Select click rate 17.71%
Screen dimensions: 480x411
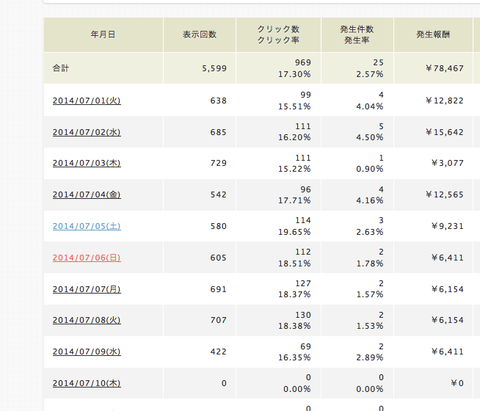pyautogui.click(x=295, y=200)
